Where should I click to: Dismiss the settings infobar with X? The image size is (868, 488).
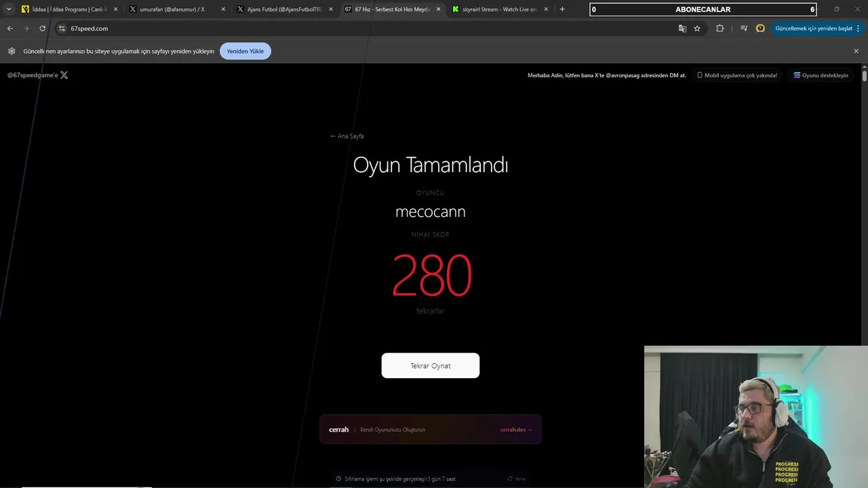tap(856, 51)
